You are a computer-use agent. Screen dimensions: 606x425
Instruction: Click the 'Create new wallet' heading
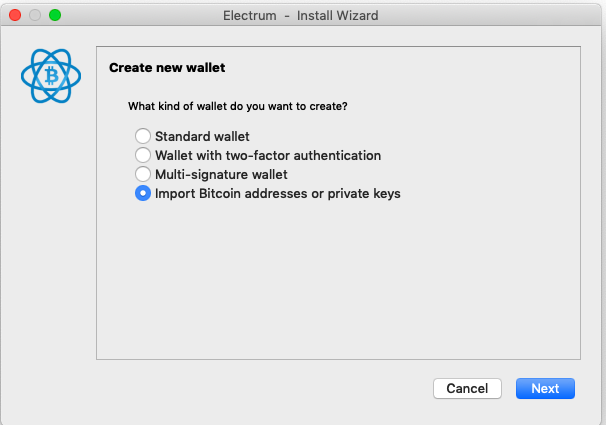click(x=167, y=68)
